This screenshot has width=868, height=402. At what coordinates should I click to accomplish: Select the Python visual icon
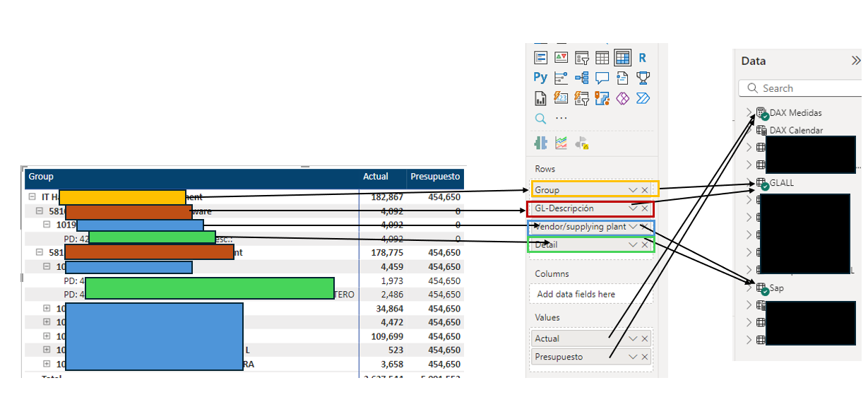pos(541,78)
